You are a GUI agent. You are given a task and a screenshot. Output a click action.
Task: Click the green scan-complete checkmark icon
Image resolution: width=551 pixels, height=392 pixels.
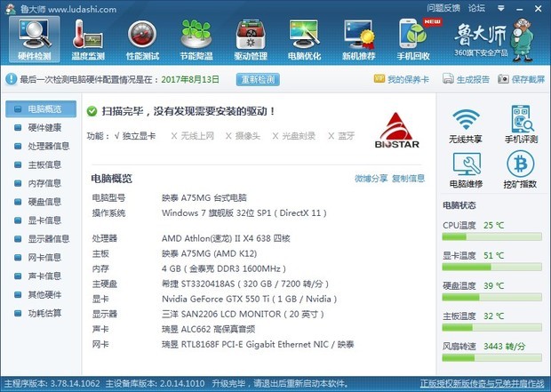(x=92, y=111)
